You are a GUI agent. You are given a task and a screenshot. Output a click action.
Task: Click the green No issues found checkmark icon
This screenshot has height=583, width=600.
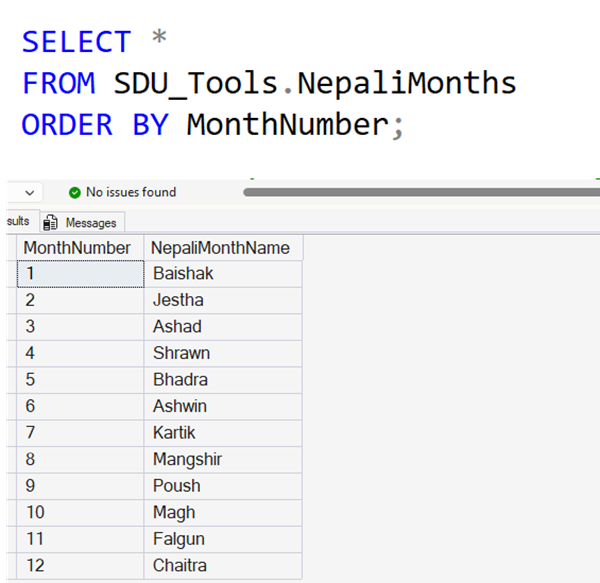coord(75,192)
